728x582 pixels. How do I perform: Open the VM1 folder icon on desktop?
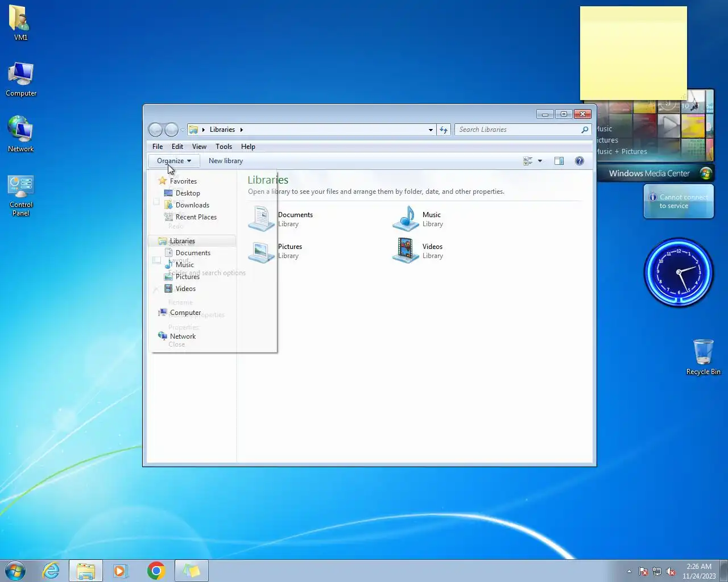(x=20, y=23)
